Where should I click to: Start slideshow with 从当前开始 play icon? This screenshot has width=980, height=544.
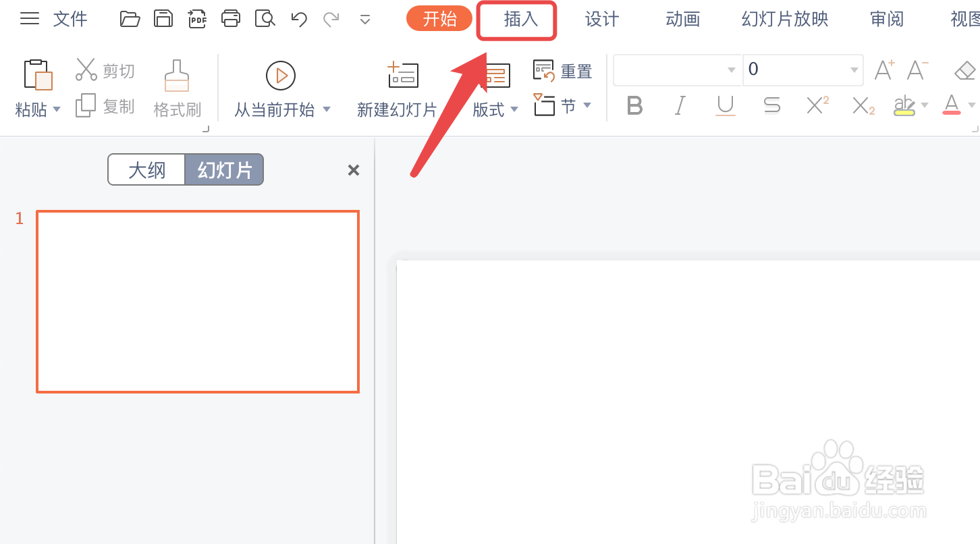tap(281, 75)
